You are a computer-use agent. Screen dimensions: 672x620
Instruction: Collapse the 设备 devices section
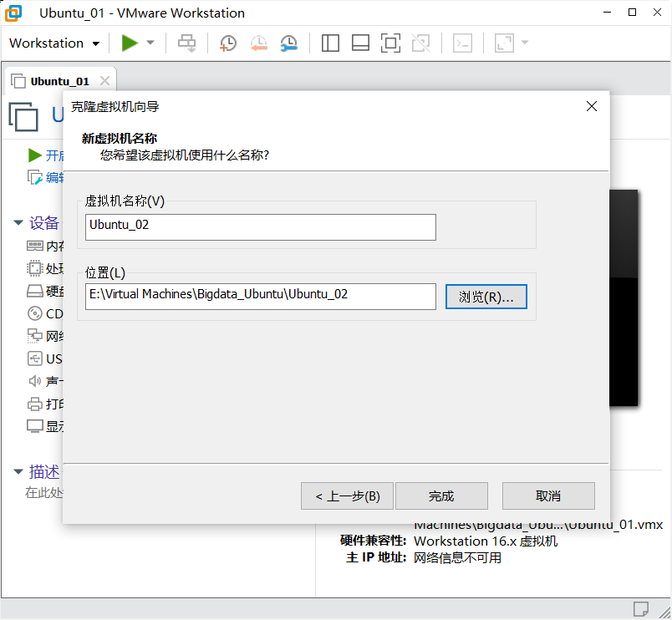18,222
